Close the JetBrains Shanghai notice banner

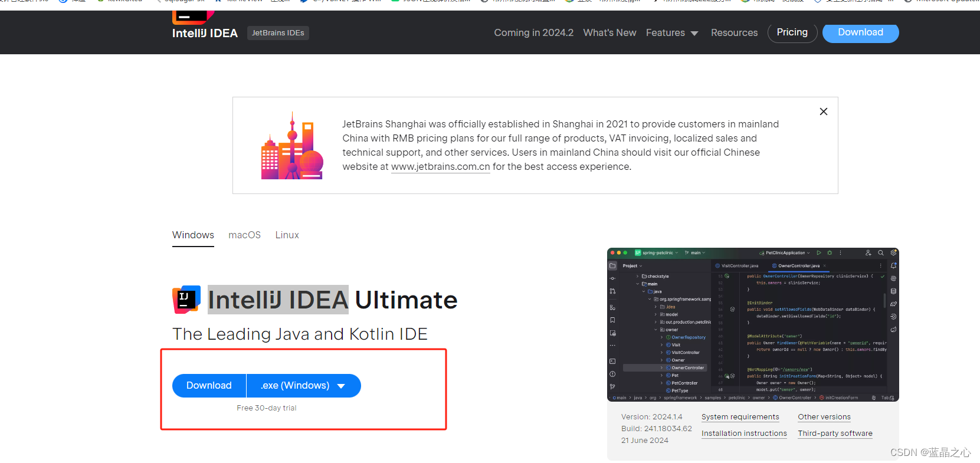point(824,111)
